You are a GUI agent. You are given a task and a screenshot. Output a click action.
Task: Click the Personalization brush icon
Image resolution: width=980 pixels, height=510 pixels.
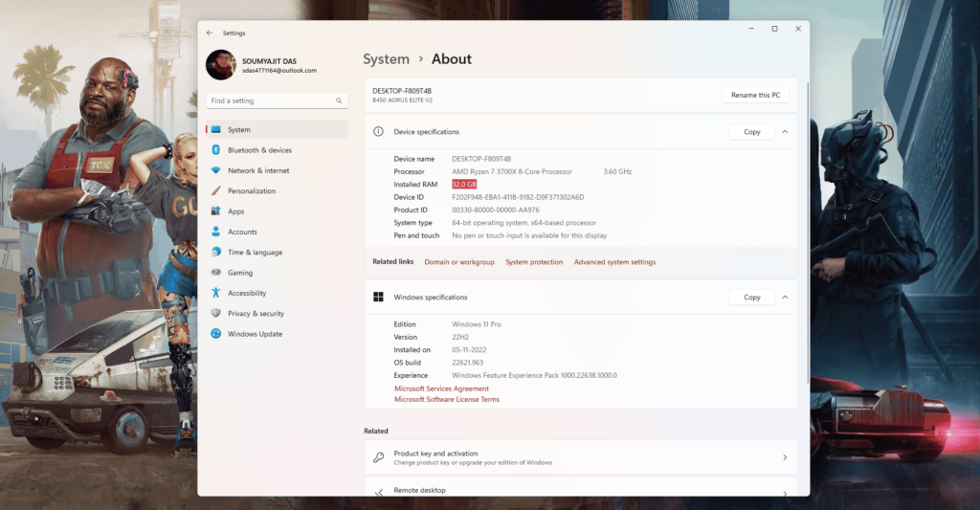tap(215, 190)
